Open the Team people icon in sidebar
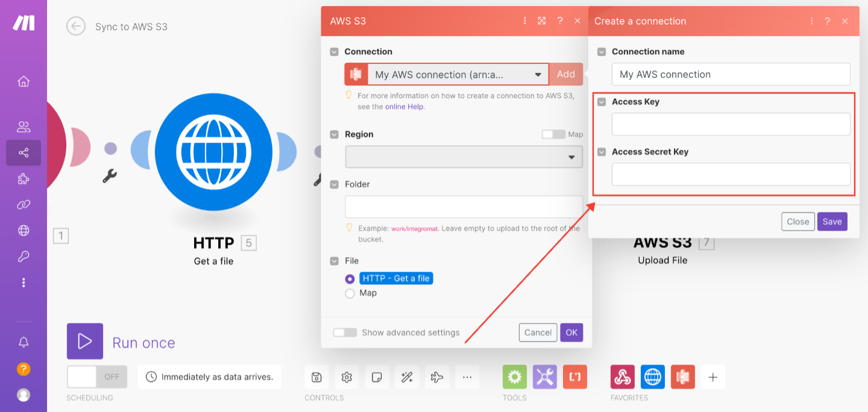868x412 pixels. pos(24,127)
